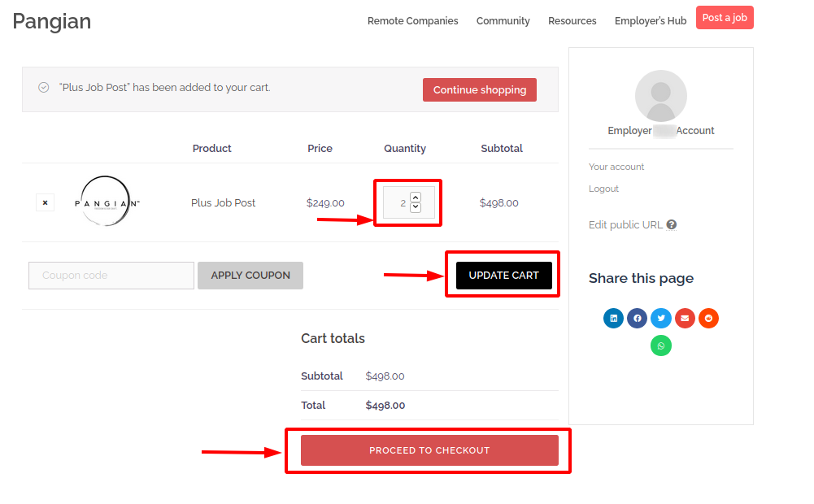Click Continue shopping button
Screen dimensions: 814x504
(x=480, y=89)
